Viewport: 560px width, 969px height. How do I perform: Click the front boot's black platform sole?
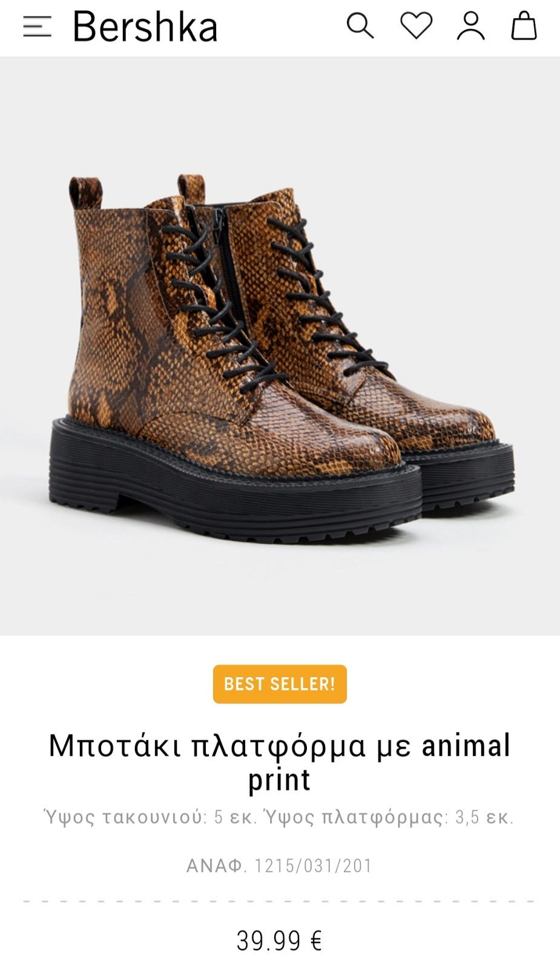[235, 491]
